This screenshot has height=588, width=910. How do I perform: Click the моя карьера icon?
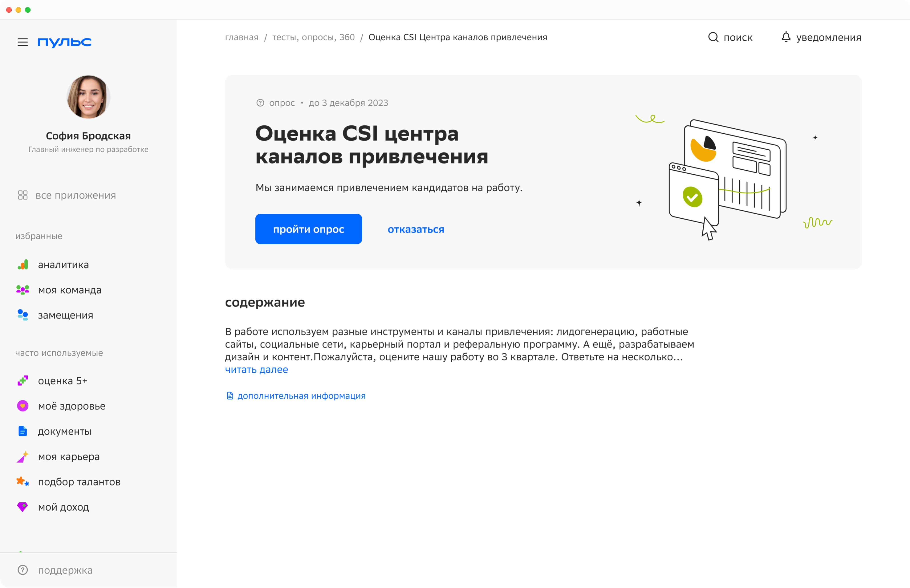tap(23, 456)
